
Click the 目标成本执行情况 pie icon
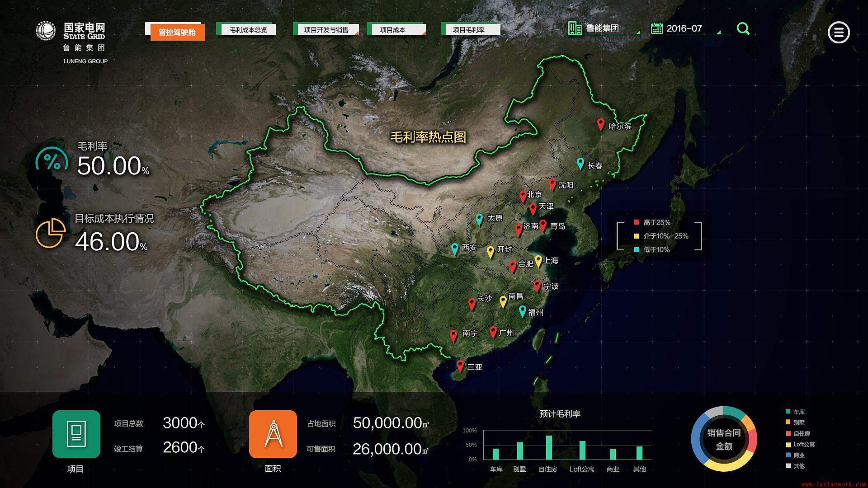click(x=50, y=234)
